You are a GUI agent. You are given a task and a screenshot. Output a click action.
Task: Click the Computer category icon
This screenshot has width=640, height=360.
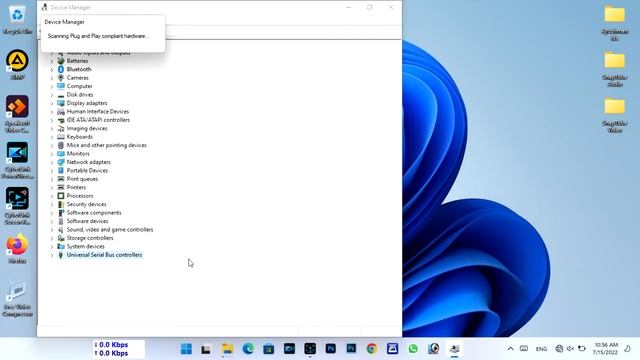61,86
